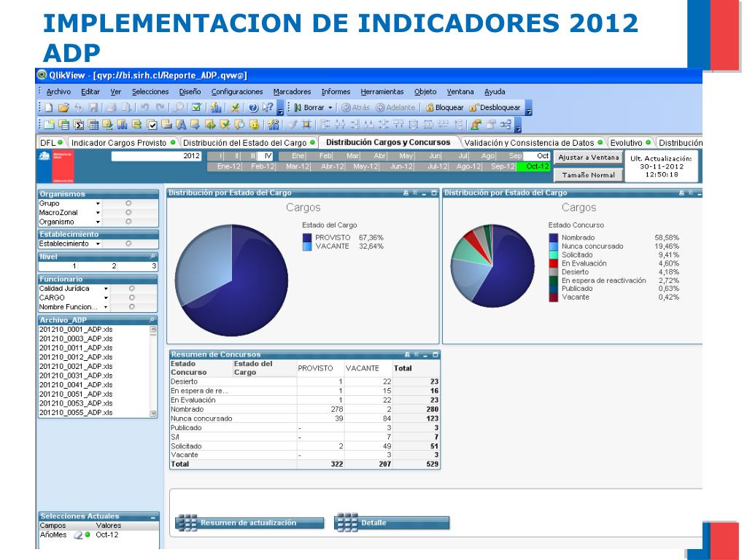Select the green Oct-12 month cell
This screenshot has width=747, height=560.
point(533,167)
